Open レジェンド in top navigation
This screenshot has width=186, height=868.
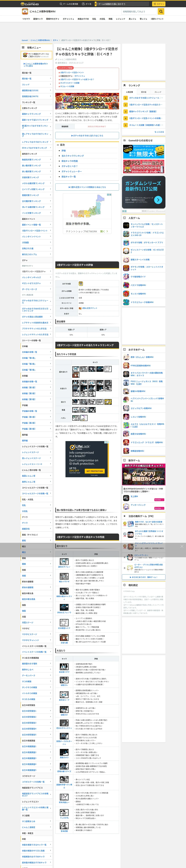point(121,19)
